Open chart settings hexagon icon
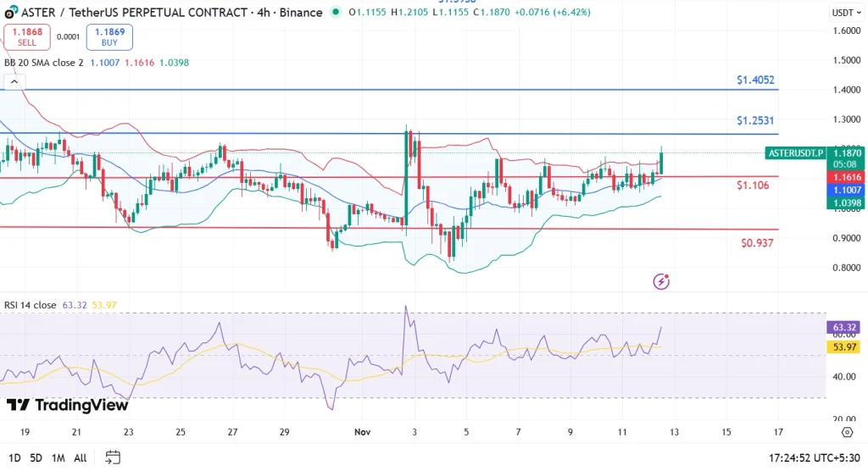 point(847,432)
